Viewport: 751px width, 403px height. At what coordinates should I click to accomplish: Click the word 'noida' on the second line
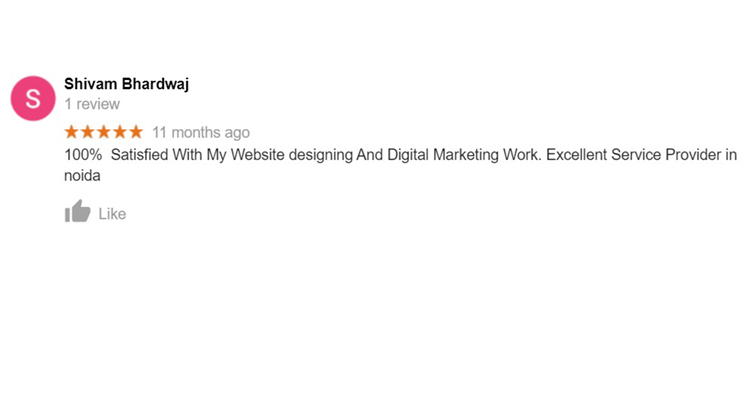pos(82,176)
